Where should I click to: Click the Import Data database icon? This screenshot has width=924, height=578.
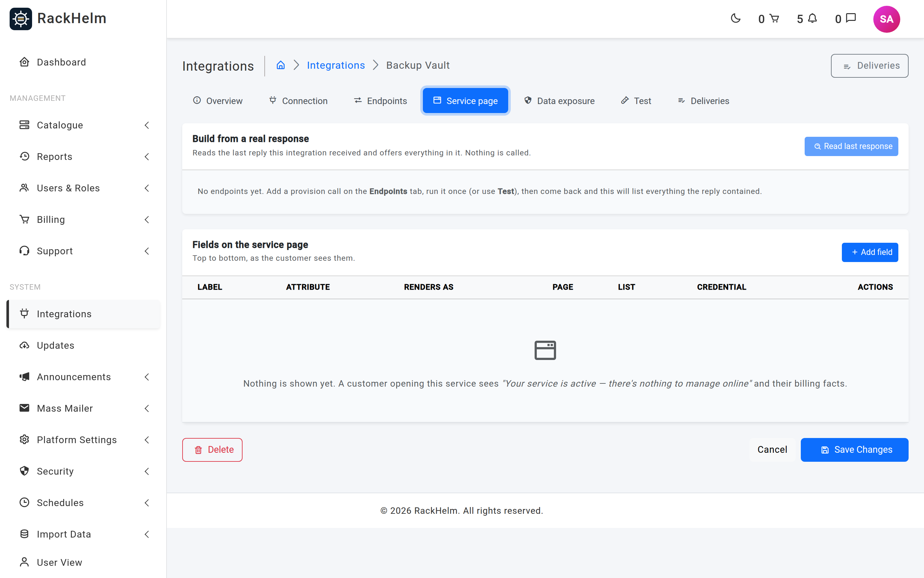(24, 534)
